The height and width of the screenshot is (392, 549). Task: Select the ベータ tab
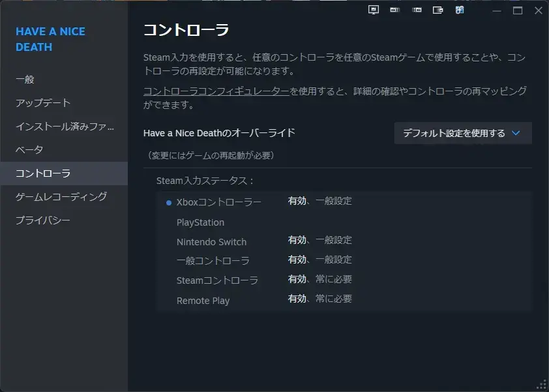[64, 150]
